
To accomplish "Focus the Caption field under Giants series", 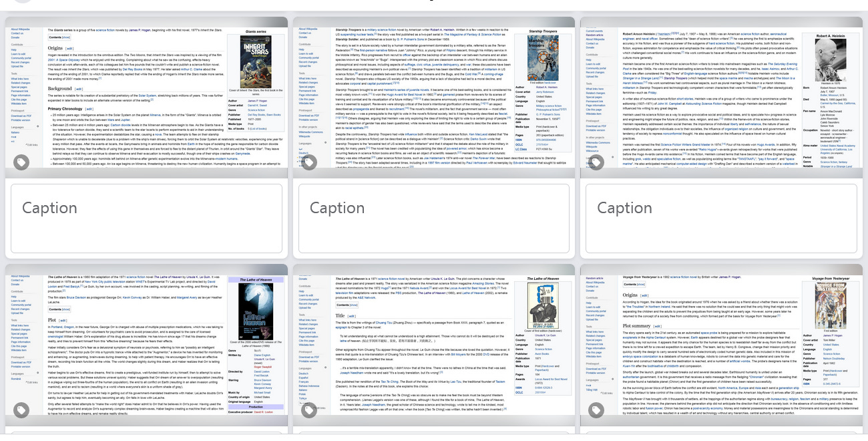I will [x=146, y=218].
